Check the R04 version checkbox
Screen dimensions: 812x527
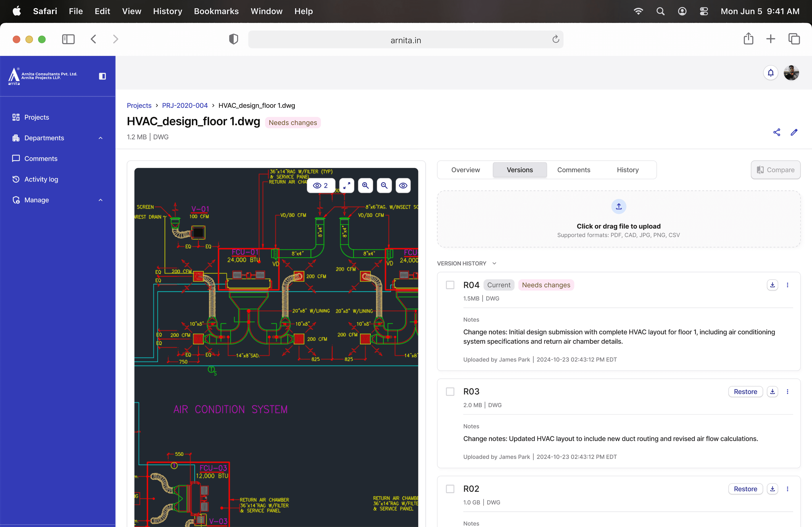(450, 285)
